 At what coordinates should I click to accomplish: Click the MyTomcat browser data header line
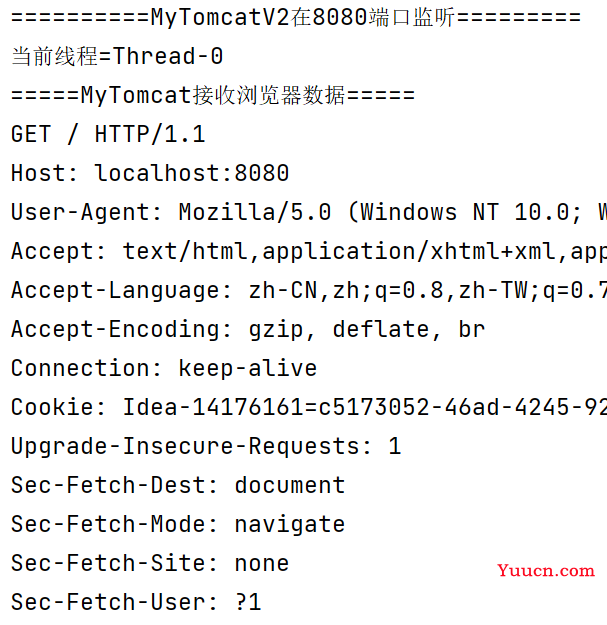pyautogui.click(x=213, y=96)
